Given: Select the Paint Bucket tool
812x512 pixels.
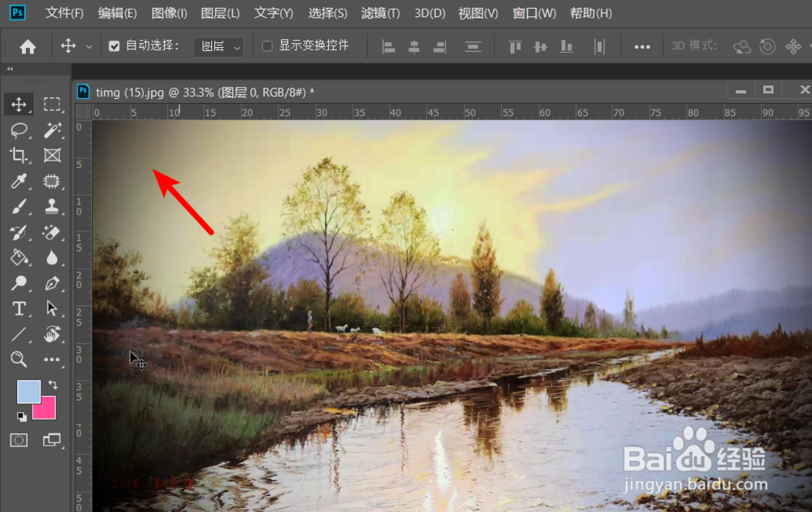Looking at the screenshot, I should pos(19,258).
